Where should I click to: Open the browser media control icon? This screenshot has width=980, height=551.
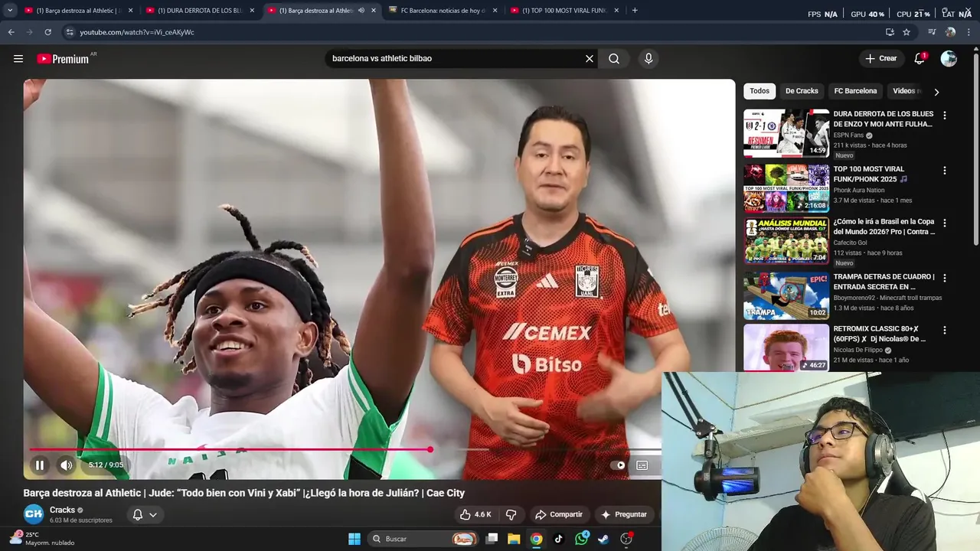click(932, 32)
